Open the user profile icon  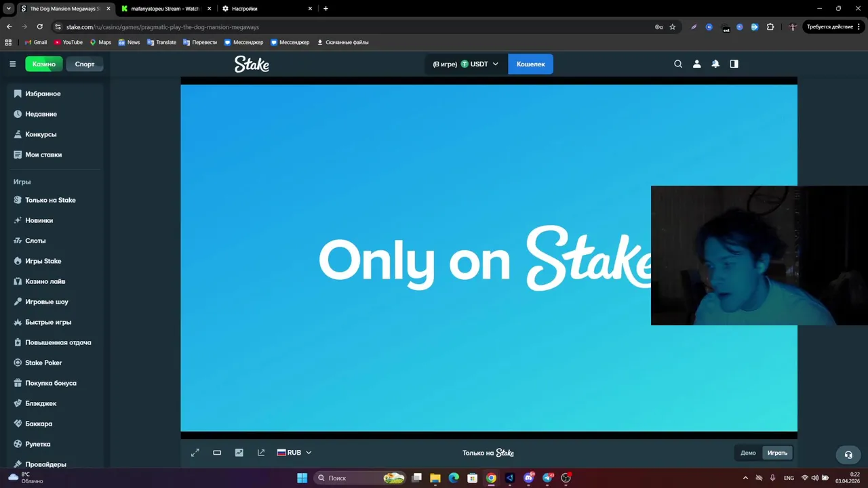[696, 64]
